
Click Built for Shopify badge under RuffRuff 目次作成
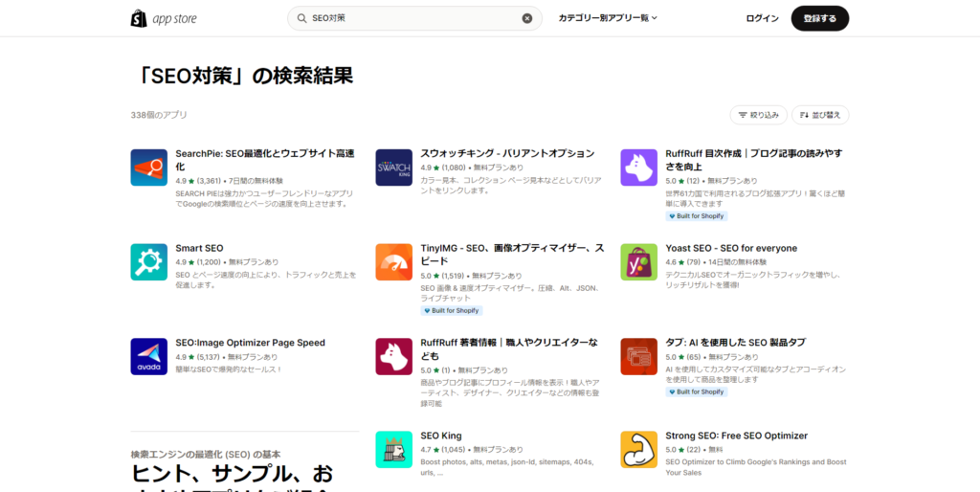[697, 216]
